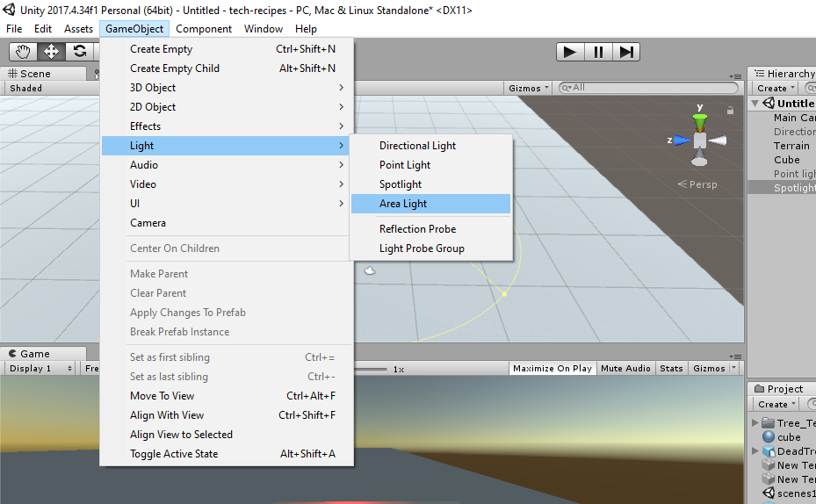Open Display 1 dropdown

[x=40, y=368]
